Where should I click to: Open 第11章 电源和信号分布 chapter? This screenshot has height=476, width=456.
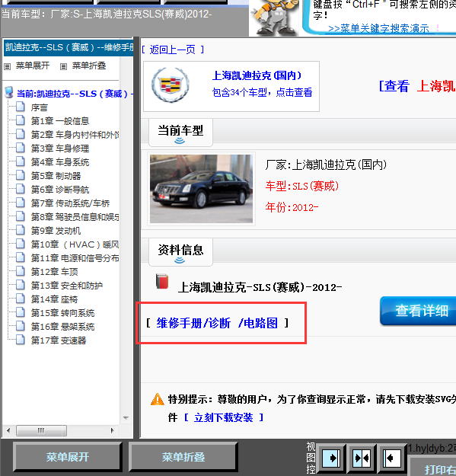tap(75, 257)
